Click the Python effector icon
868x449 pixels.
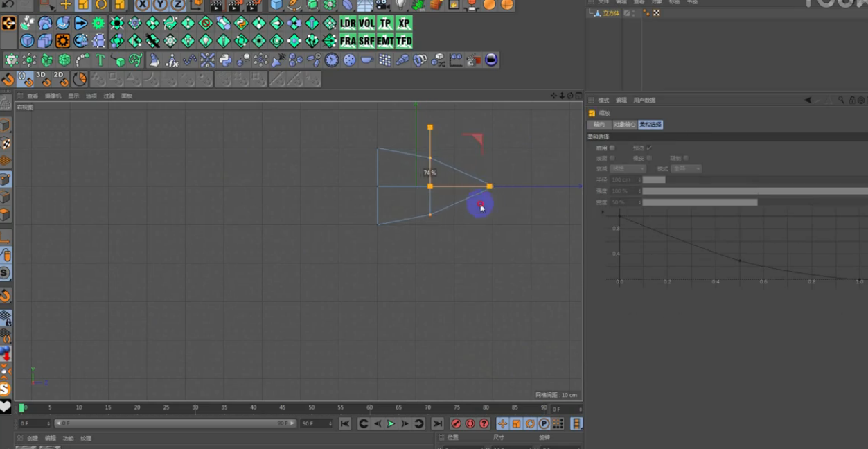pyautogui.click(x=225, y=60)
